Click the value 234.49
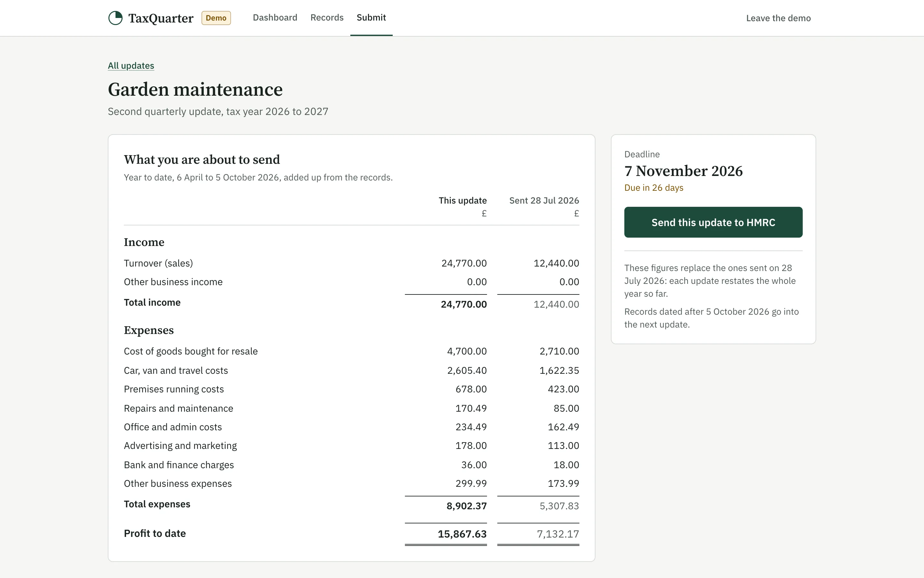This screenshot has width=924, height=578. [471, 427]
